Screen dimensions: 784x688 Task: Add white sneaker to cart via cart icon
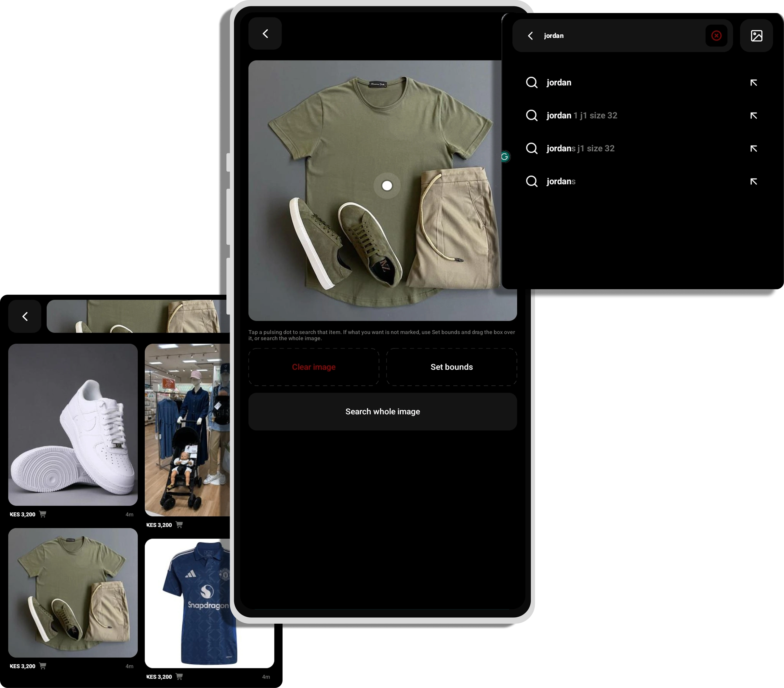(x=43, y=514)
